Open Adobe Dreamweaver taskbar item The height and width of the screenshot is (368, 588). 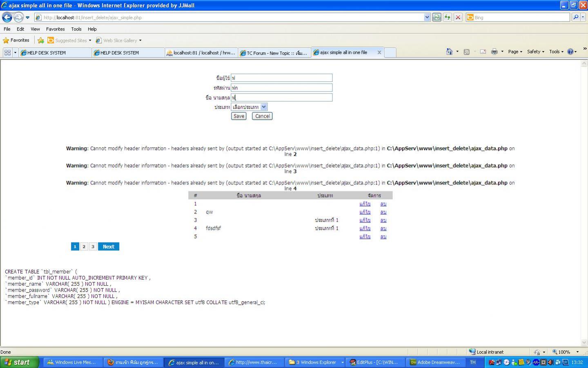[x=436, y=362]
